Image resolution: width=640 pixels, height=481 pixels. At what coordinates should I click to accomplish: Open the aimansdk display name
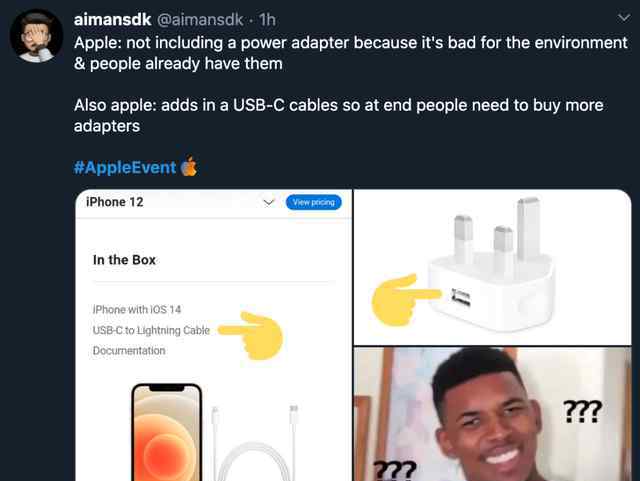[112, 20]
